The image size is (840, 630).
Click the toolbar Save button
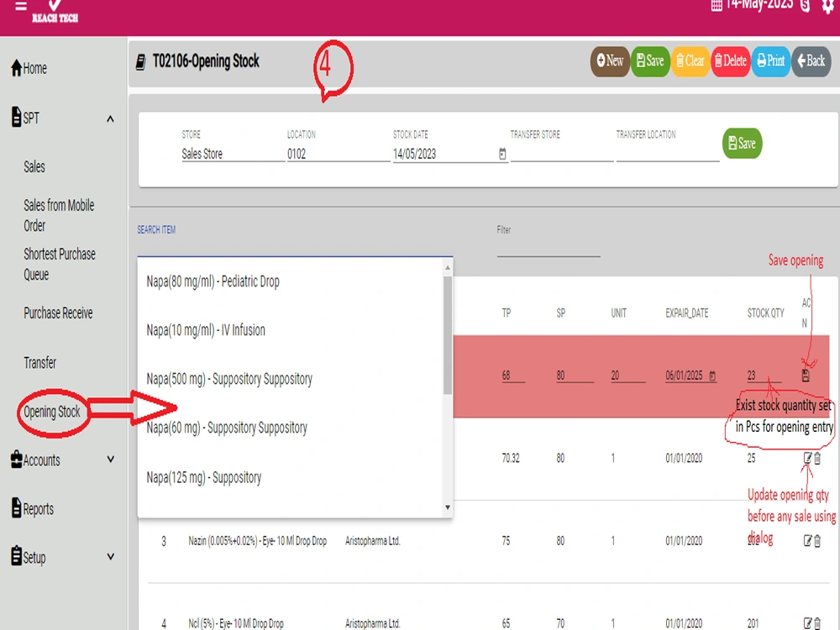coord(650,61)
